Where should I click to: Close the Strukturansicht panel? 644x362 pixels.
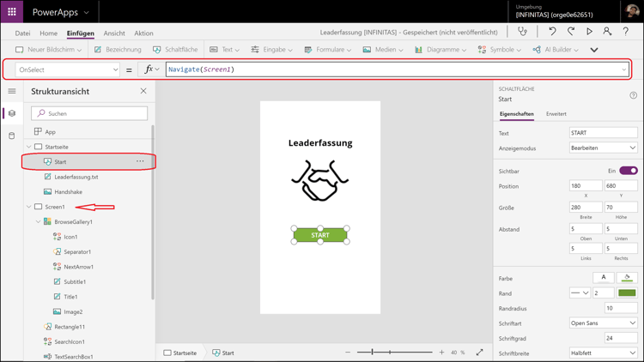143,91
